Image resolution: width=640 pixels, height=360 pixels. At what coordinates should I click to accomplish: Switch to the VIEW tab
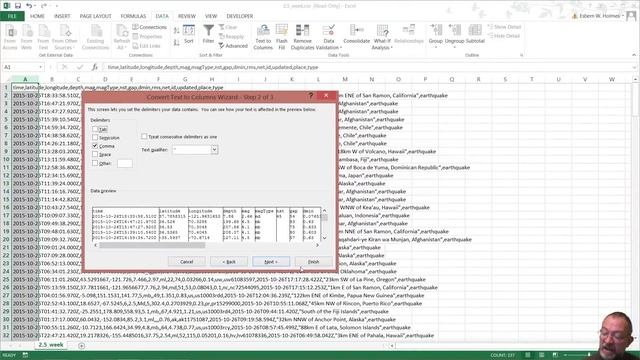[211, 16]
